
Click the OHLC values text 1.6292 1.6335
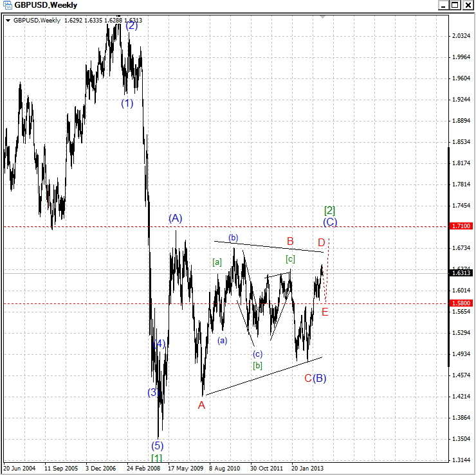coord(84,21)
